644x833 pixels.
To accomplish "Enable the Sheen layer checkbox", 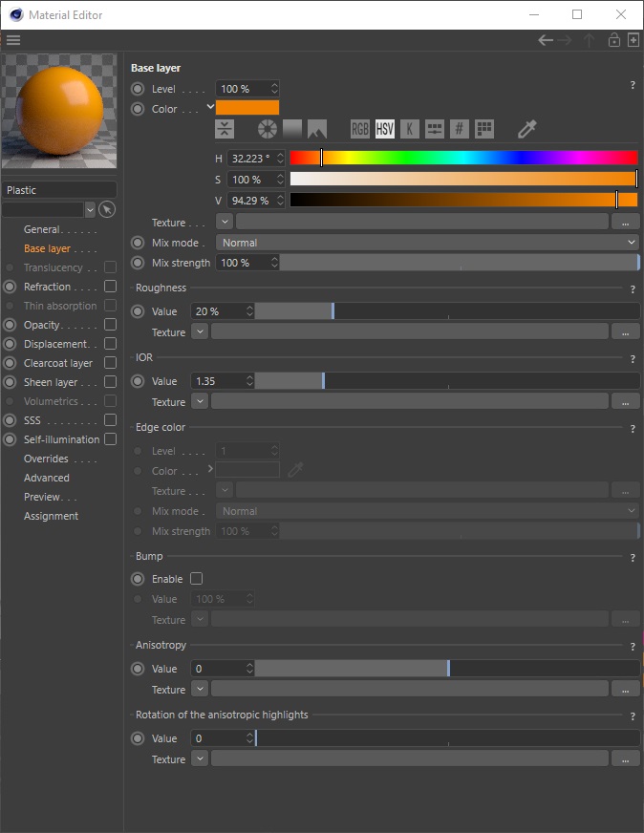I will (x=111, y=381).
